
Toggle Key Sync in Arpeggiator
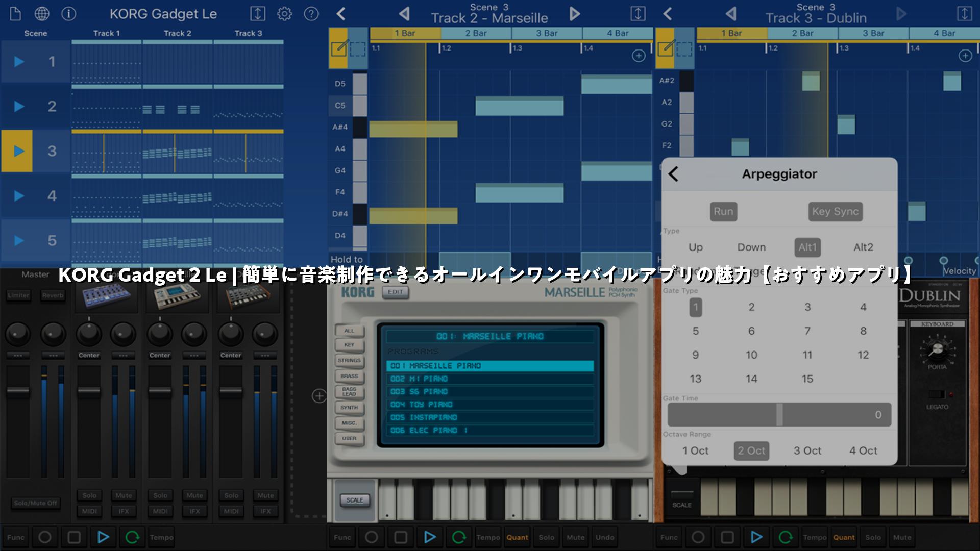(836, 211)
